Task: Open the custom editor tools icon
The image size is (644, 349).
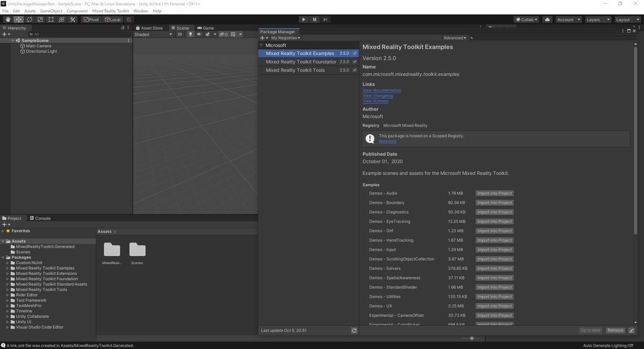Action: [x=72, y=19]
